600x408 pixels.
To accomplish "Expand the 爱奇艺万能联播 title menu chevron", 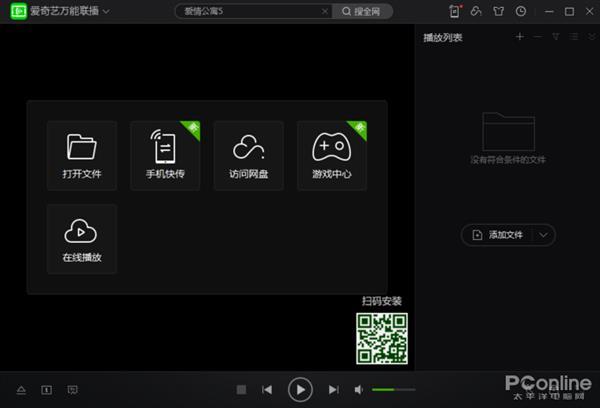I will (106, 11).
